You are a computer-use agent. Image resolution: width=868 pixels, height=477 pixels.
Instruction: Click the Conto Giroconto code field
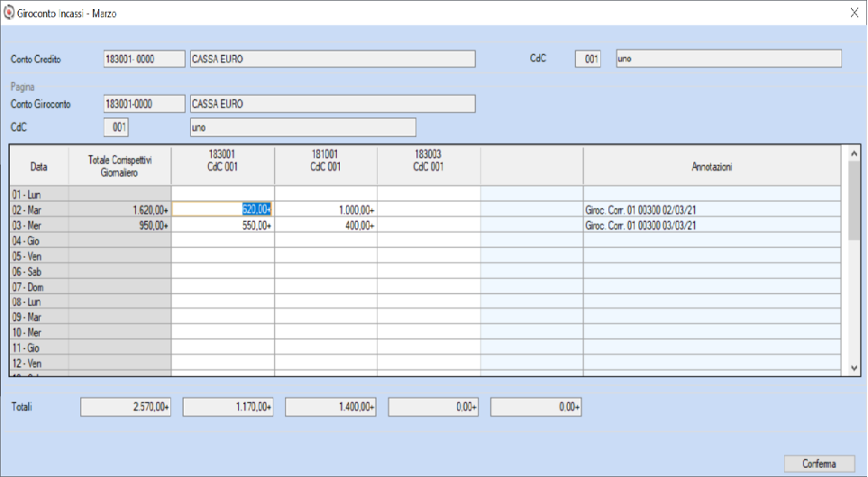[144, 104]
